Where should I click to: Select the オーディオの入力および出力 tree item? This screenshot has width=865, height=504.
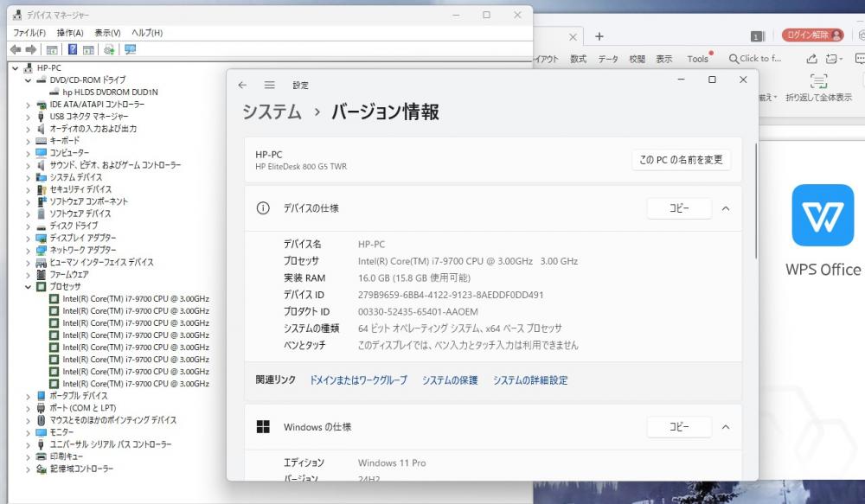(93, 129)
